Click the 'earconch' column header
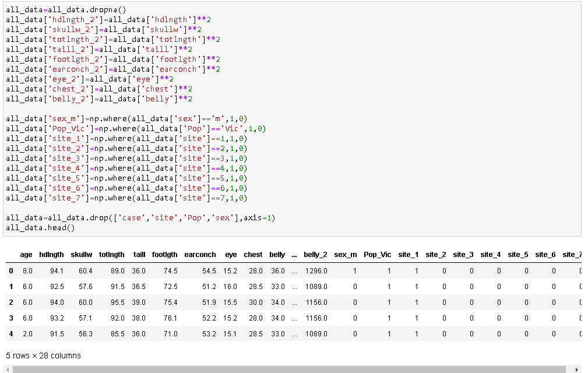The image size is (588, 373). click(x=200, y=255)
